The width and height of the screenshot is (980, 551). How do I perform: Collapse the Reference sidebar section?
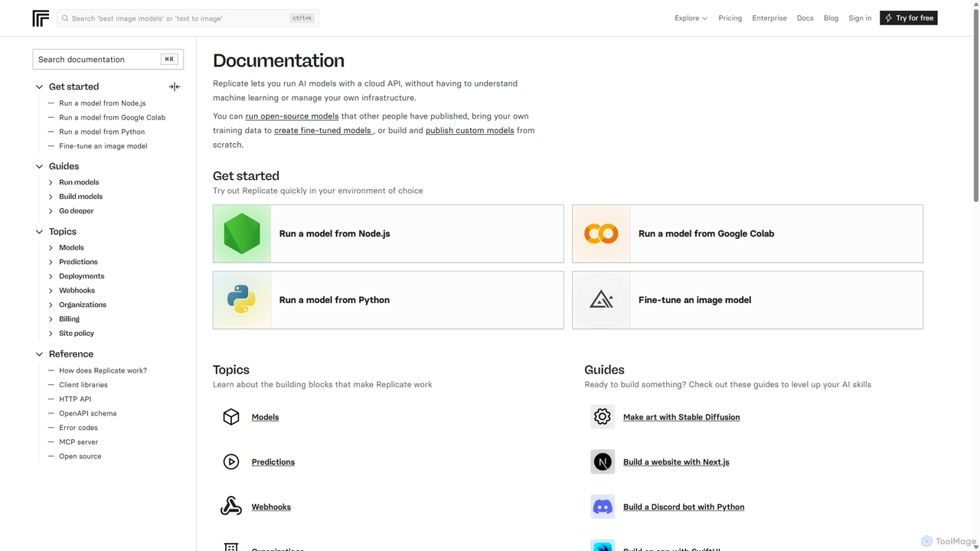(39, 354)
